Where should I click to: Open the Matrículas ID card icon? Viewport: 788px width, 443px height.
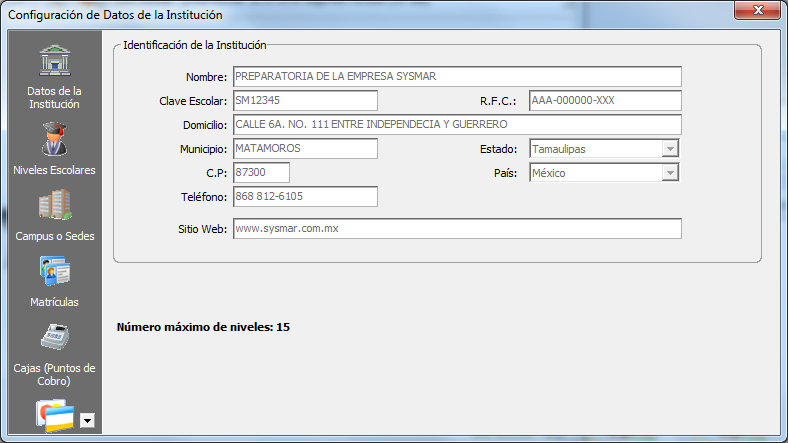pos(54,271)
